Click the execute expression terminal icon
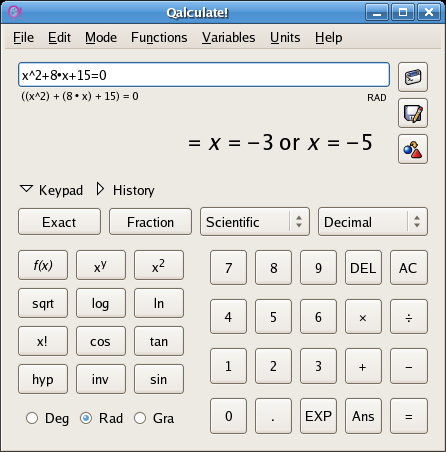This screenshot has height=452, width=446. (x=413, y=77)
